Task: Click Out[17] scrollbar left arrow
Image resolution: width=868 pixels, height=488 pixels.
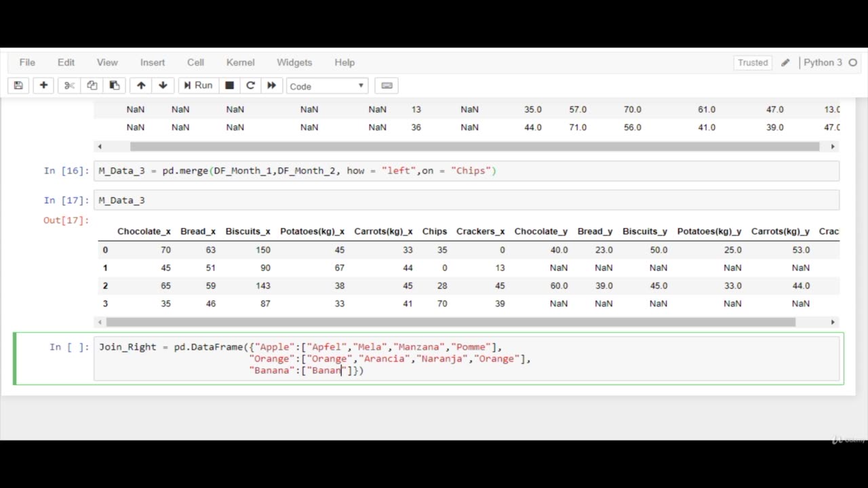Action: (x=100, y=323)
